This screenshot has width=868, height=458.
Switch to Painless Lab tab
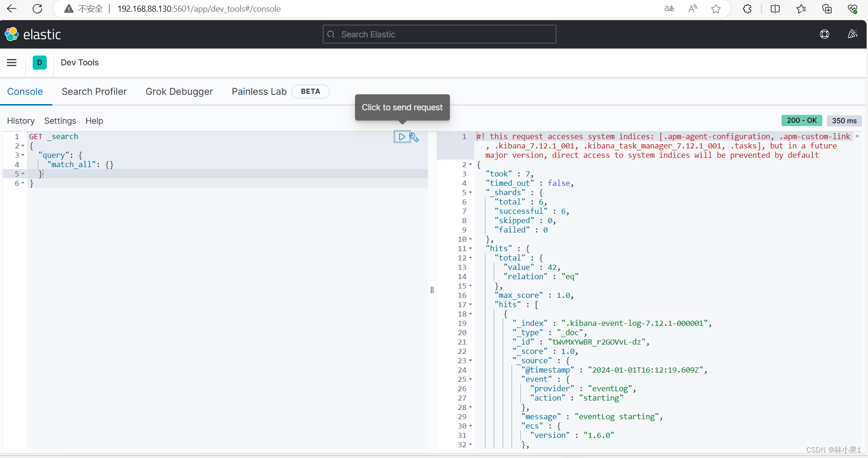coord(259,92)
